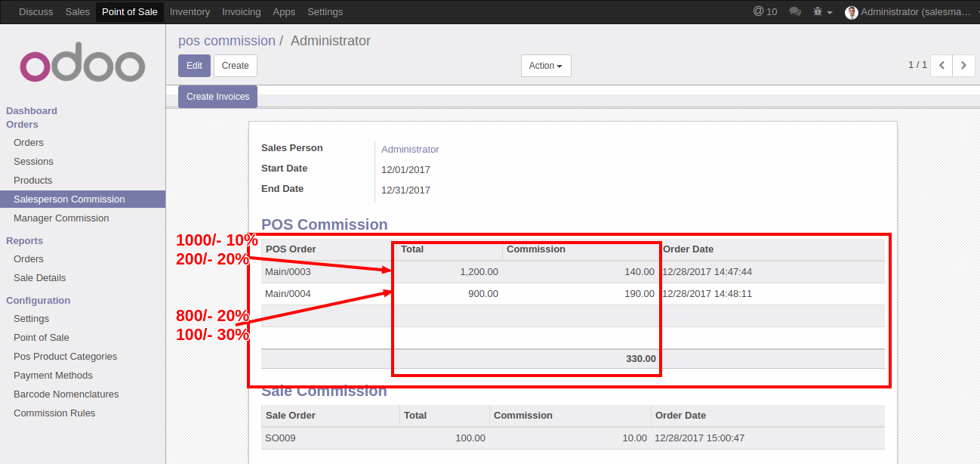Open the Action dropdown
Viewport: 980px width, 464px height.
pyautogui.click(x=546, y=66)
